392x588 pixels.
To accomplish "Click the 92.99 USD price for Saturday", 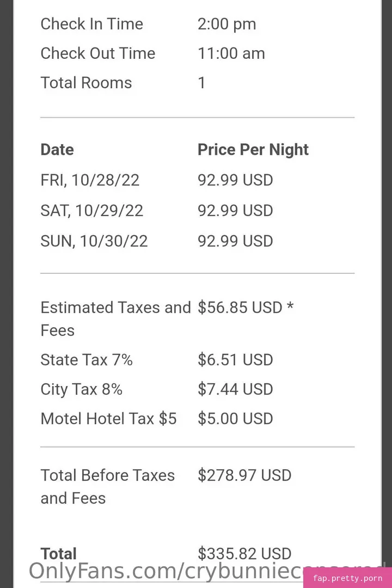I will [x=235, y=210].
